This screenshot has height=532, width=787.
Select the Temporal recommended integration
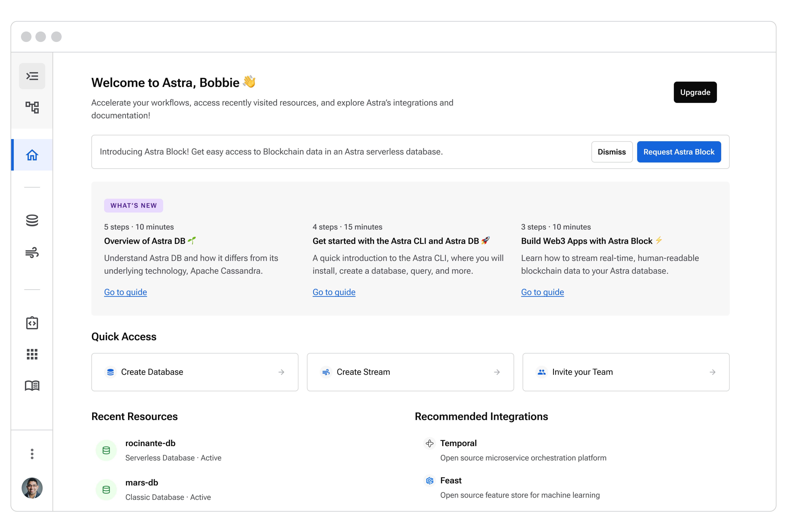coord(458,443)
